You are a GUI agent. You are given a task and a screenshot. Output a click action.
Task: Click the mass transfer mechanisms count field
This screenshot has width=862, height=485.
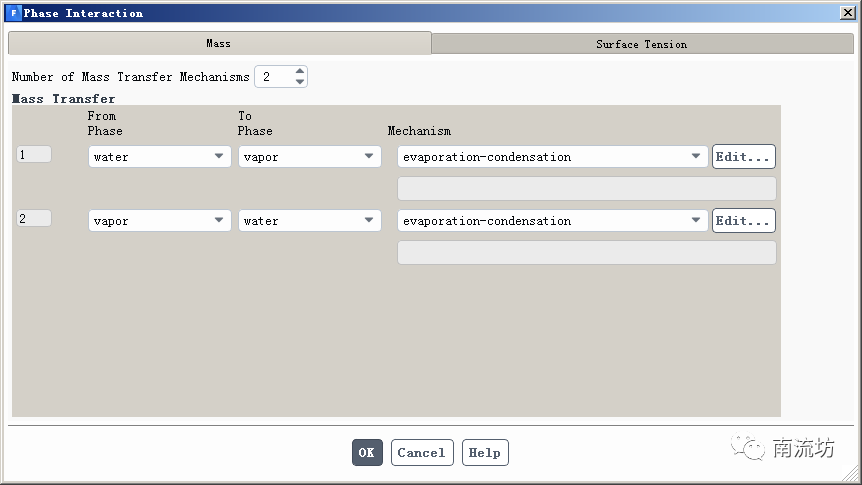coord(273,77)
